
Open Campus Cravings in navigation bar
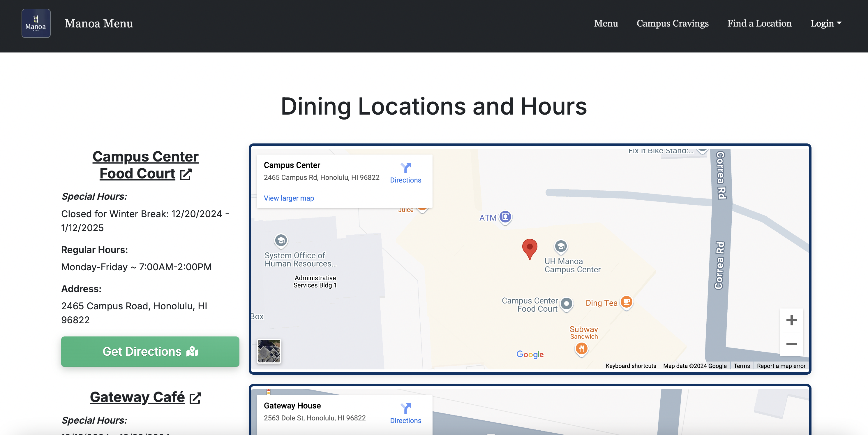click(672, 23)
